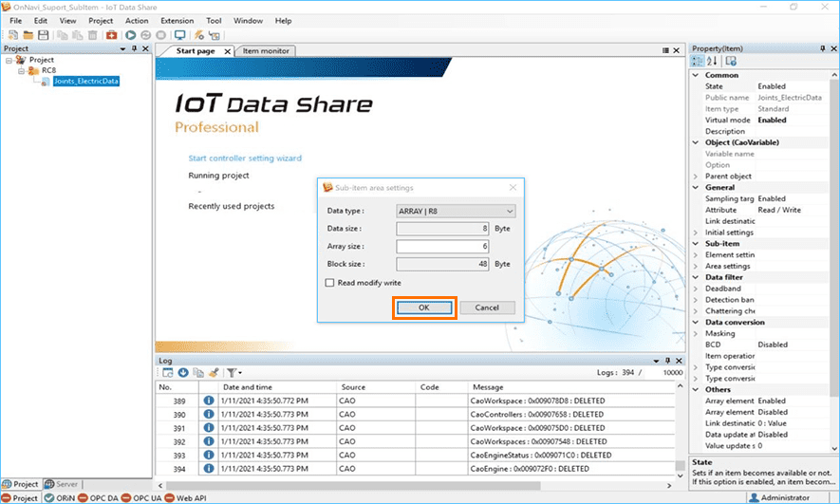Click the info icon on log row 389

[x=209, y=401]
